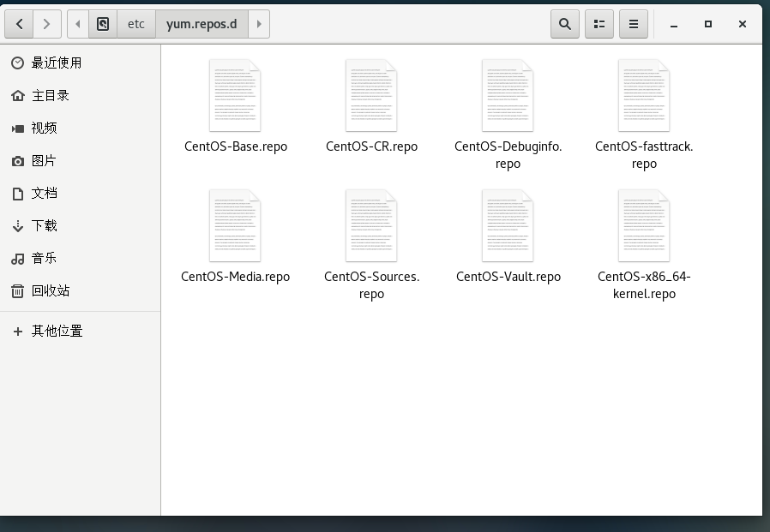Viewport: 770px width, 532px height.
Task: Click the clock icon beside 最近使用
Action: (x=18, y=63)
